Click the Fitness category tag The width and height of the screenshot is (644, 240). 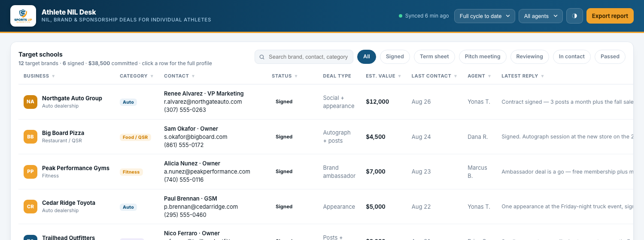click(x=131, y=172)
